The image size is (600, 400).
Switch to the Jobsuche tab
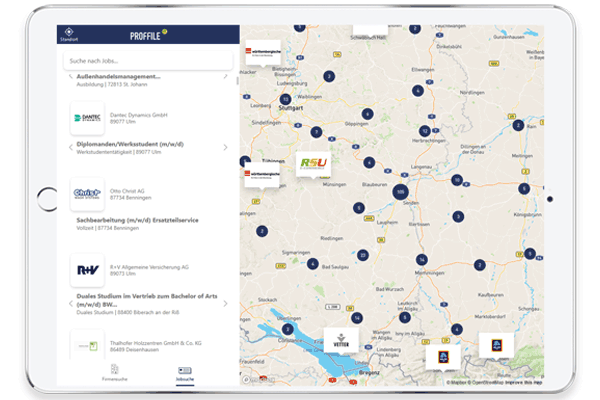pos(185,374)
